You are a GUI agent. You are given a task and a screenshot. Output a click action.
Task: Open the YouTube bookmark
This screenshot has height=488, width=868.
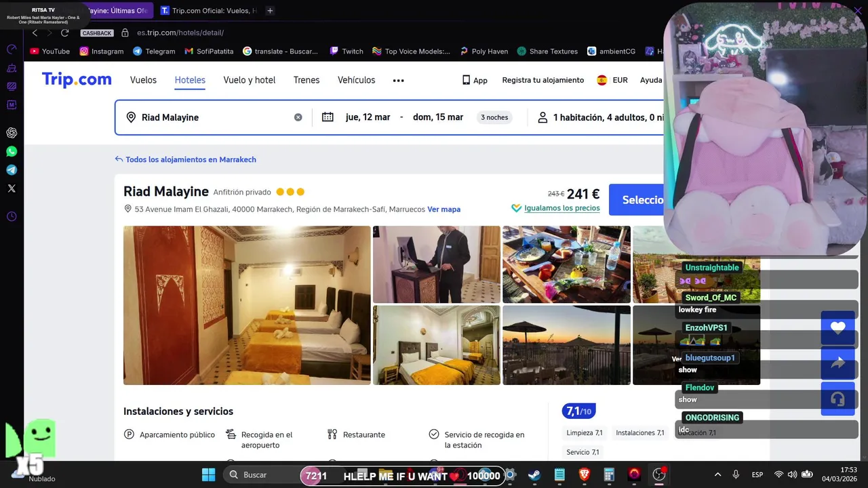[x=50, y=51]
